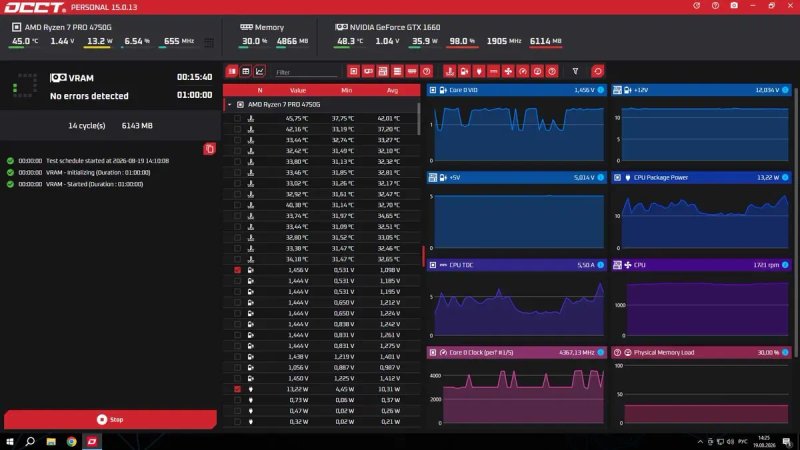Open the Windows Start menu
Viewport: 800px width, 450px height.
pos(10,441)
